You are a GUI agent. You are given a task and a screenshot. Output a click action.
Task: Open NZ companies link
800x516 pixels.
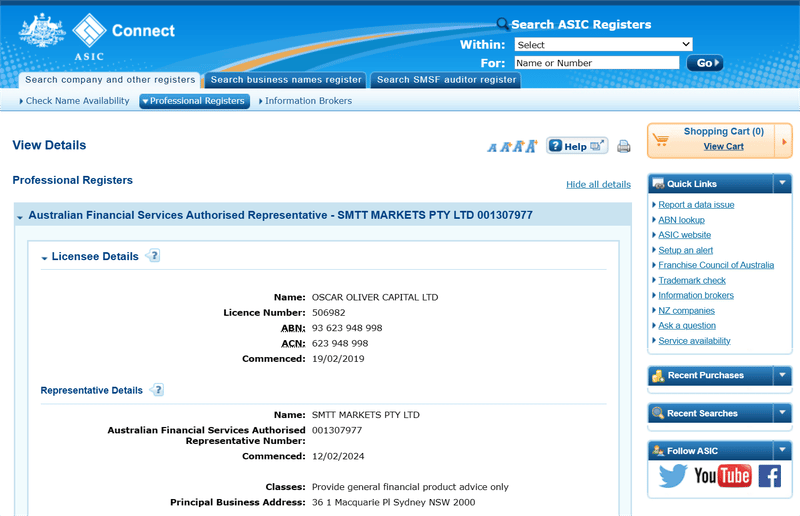(686, 310)
